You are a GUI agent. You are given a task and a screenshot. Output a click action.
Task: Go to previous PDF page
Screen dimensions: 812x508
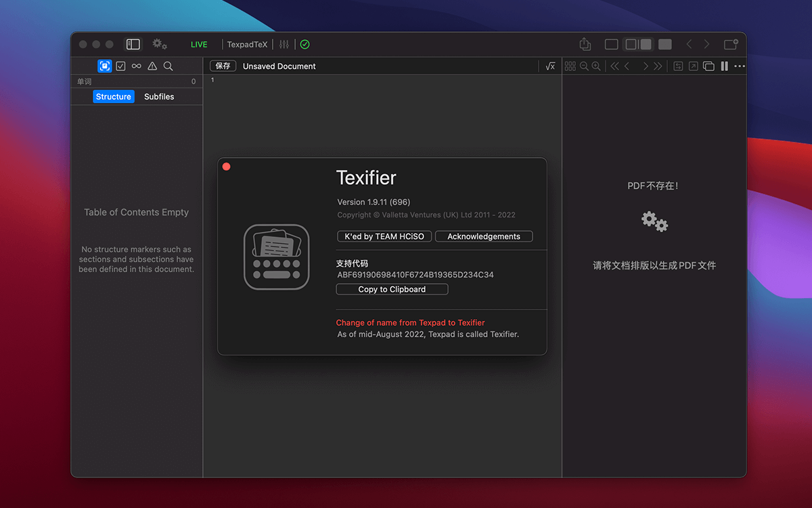627,66
